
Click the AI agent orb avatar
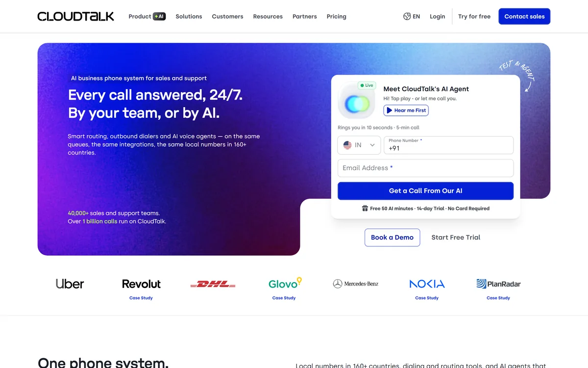[x=357, y=101]
